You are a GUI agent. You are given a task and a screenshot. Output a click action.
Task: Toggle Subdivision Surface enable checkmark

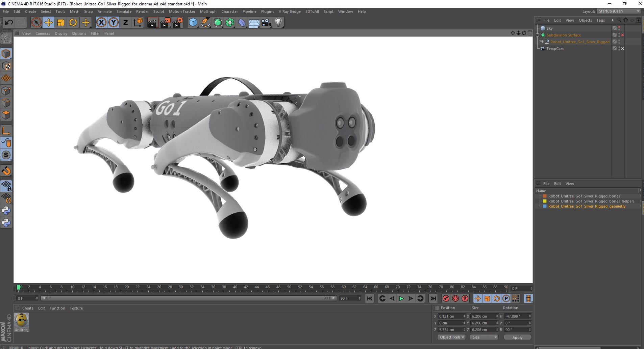(622, 35)
